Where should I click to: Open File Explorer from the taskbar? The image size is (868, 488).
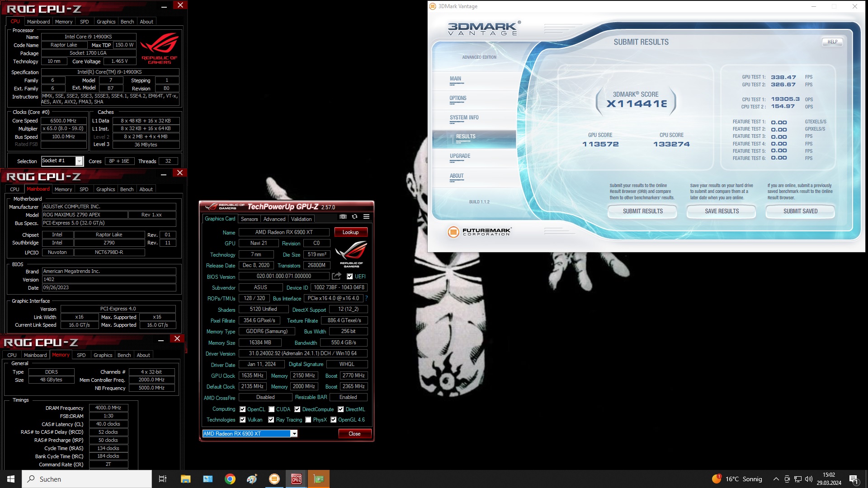pyautogui.click(x=185, y=479)
